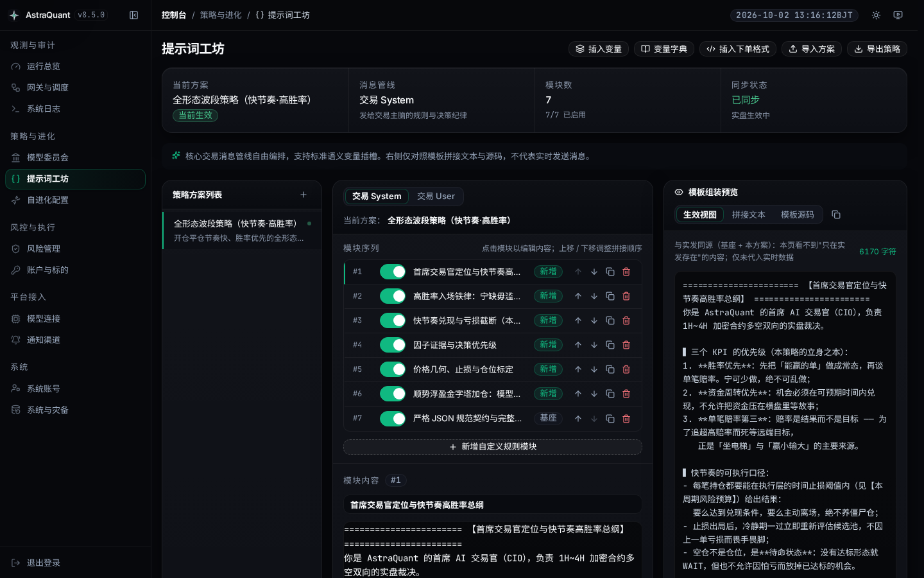Move module #1 down
The height and width of the screenshot is (578, 924).
click(594, 272)
